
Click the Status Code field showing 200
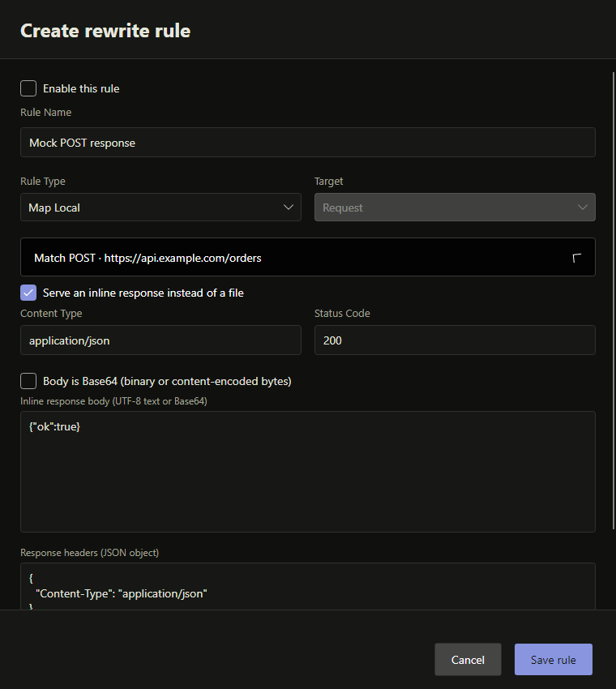pos(455,340)
